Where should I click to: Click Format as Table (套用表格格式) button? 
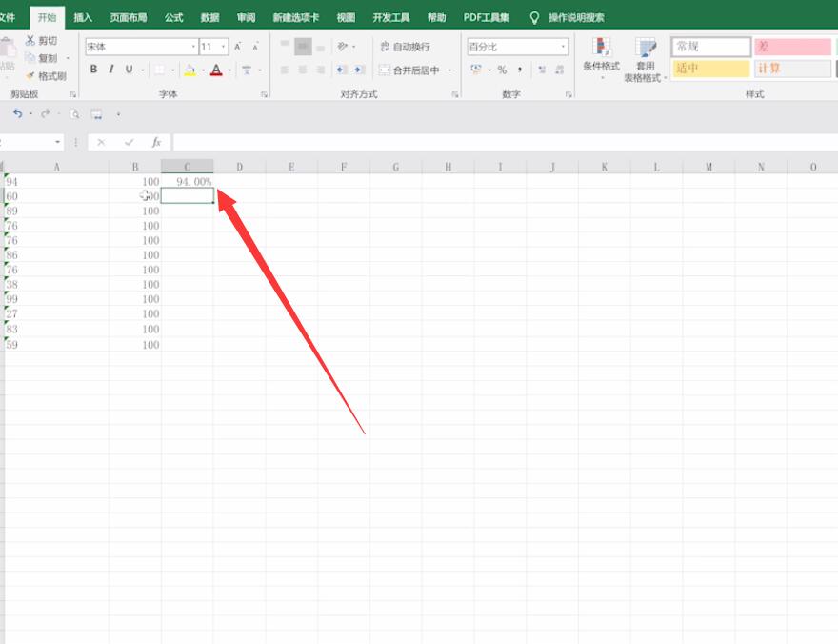645,60
